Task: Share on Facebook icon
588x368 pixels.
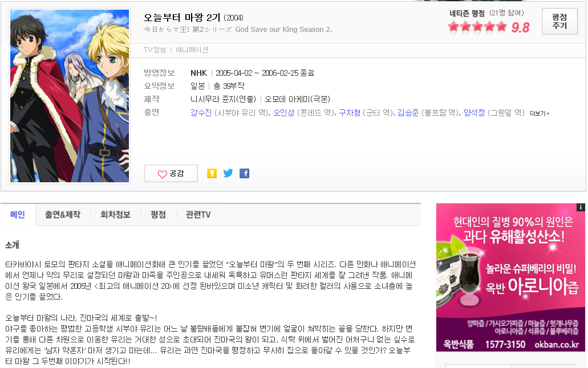Action: 245,173
